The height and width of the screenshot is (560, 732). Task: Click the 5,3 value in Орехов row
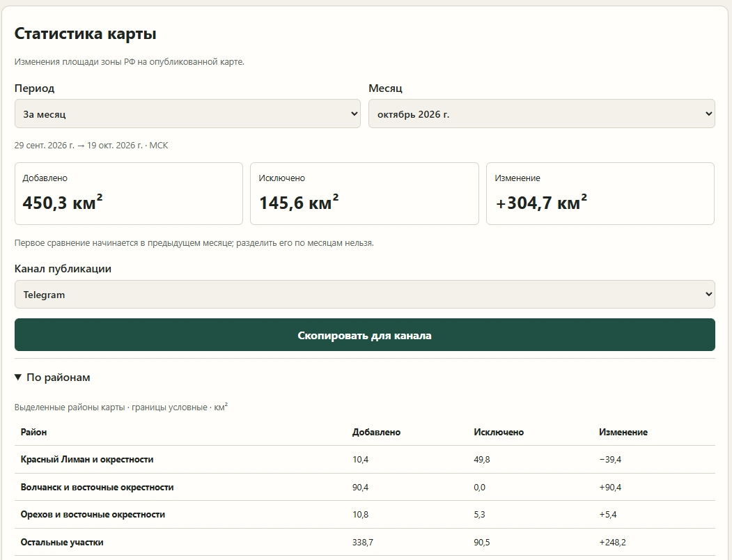pos(479,515)
